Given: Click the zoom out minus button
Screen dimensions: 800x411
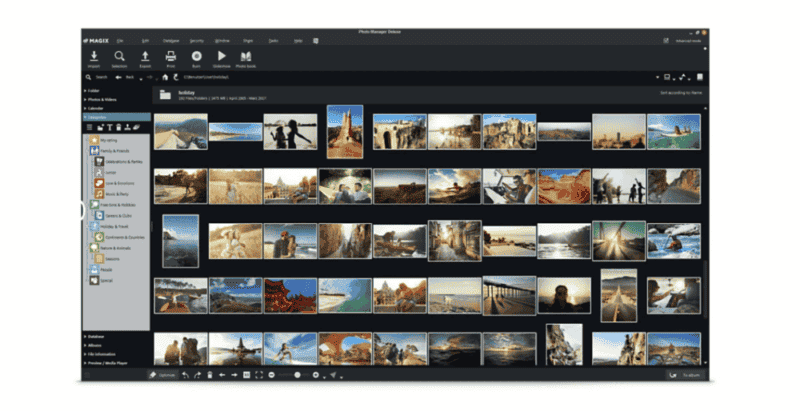Looking at the screenshot, I should coord(271,375).
